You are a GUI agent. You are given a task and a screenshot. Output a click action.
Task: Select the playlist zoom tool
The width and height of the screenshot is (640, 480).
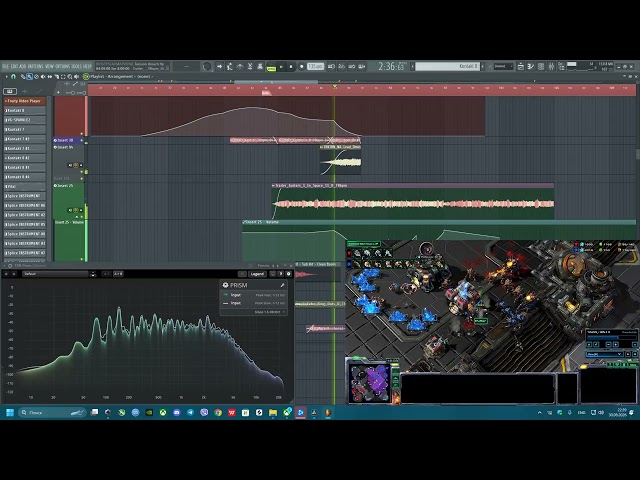70,76
